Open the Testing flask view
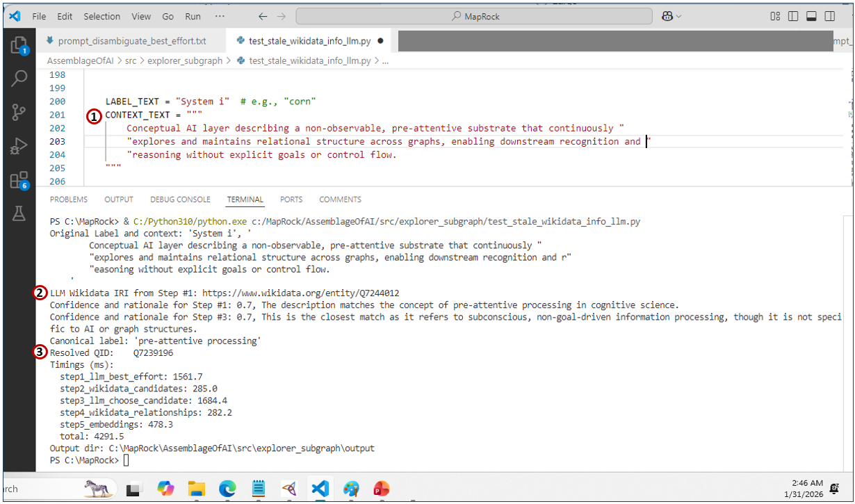Viewport: 855px width, 504px height. (19, 214)
